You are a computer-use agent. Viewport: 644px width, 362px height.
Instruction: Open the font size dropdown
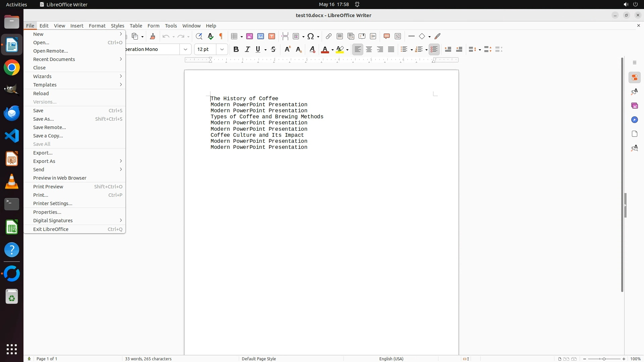pyautogui.click(x=222, y=49)
